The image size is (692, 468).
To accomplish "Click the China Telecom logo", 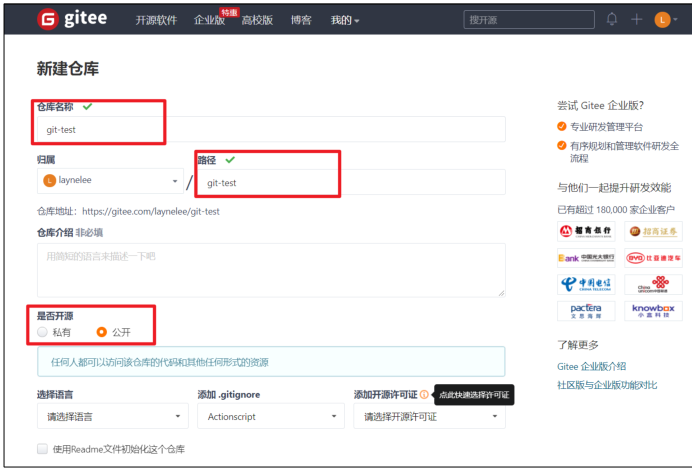I will [586, 284].
